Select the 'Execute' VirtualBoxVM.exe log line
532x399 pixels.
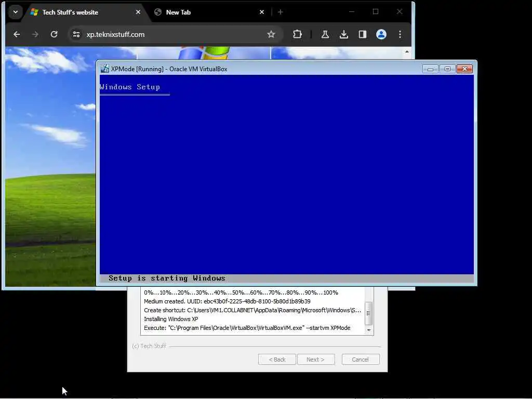247,328
